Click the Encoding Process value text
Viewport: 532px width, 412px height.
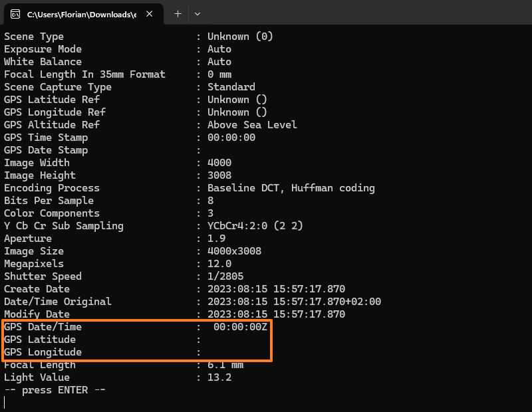(x=291, y=188)
